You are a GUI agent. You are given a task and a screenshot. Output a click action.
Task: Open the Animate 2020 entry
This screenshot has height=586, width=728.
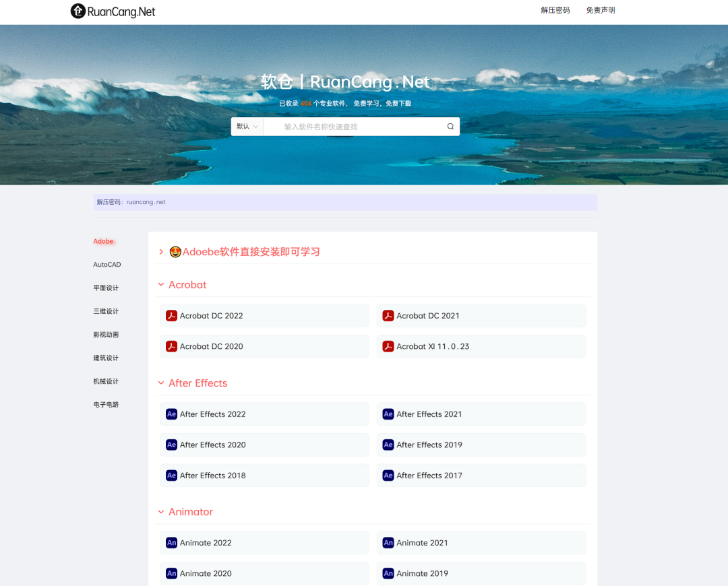pyautogui.click(x=265, y=573)
